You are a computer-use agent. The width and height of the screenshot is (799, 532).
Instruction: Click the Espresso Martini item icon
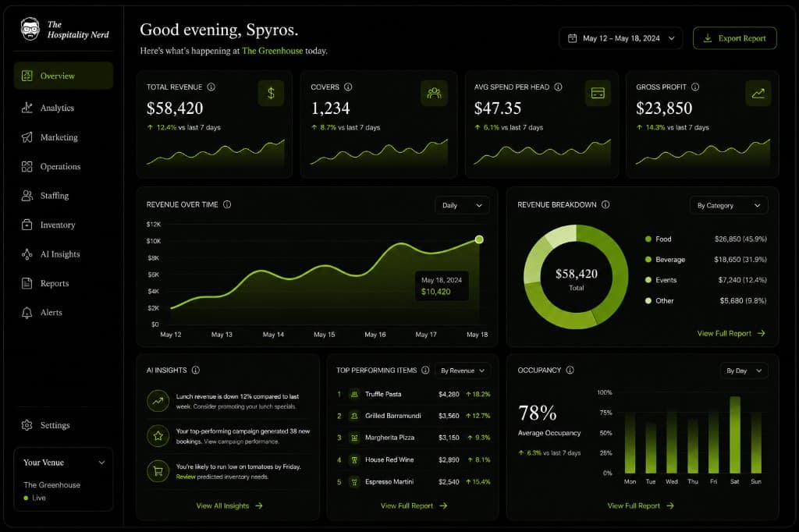click(354, 482)
